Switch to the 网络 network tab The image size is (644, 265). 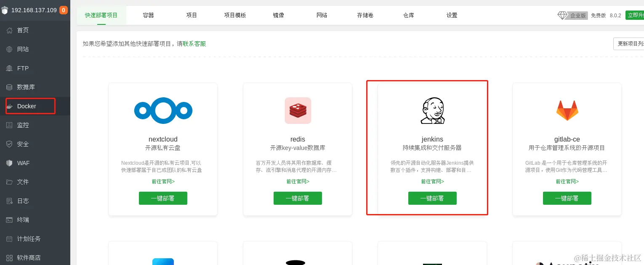pyautogui.click(x=322, y=15)
